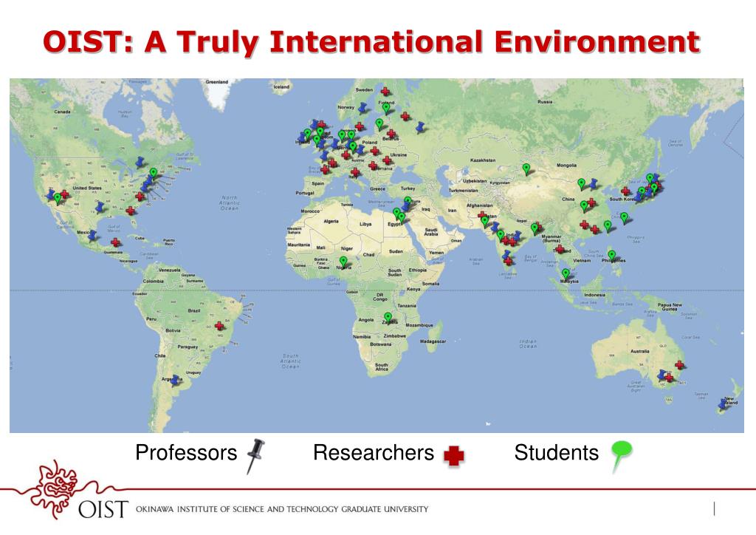Click the 'Mongolia' map label
The width and height of the screenshot is (756, 535).
(566, 165)
